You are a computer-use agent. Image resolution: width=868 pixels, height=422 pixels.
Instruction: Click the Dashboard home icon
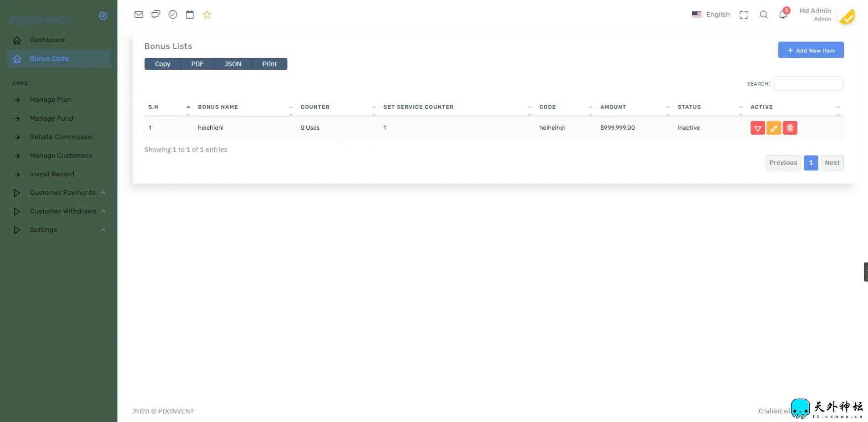point(17,40)
